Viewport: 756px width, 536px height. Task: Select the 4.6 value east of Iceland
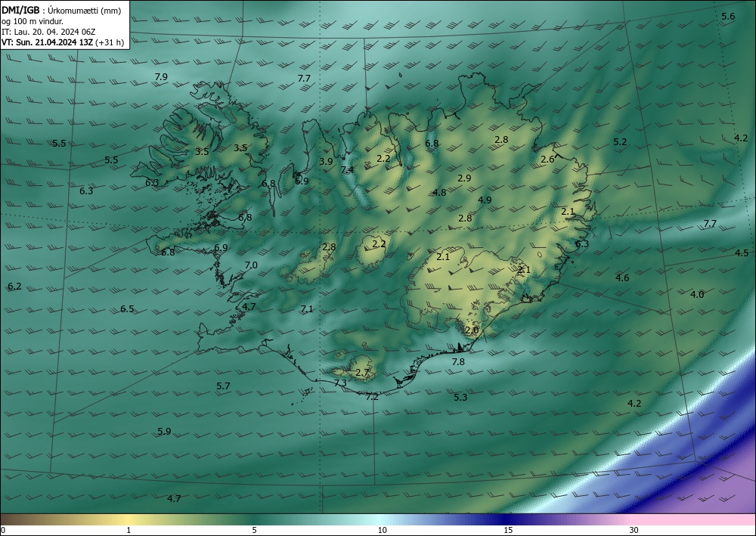point(622,277)
